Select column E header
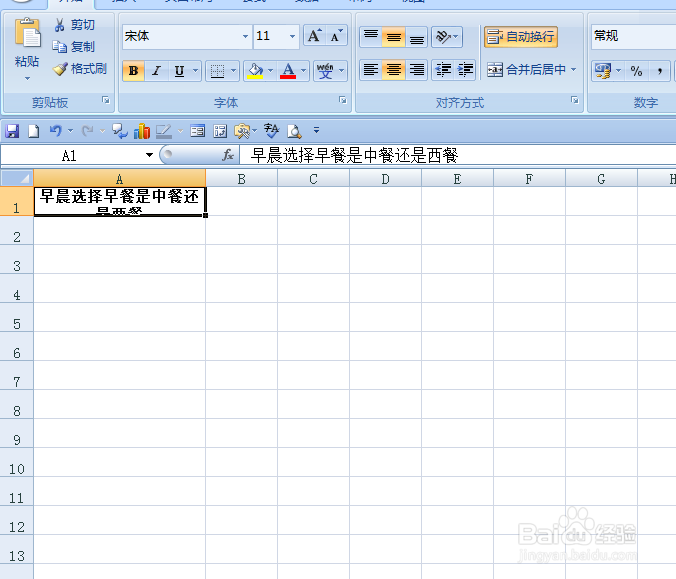676x579 pixels. coord(457,178)
